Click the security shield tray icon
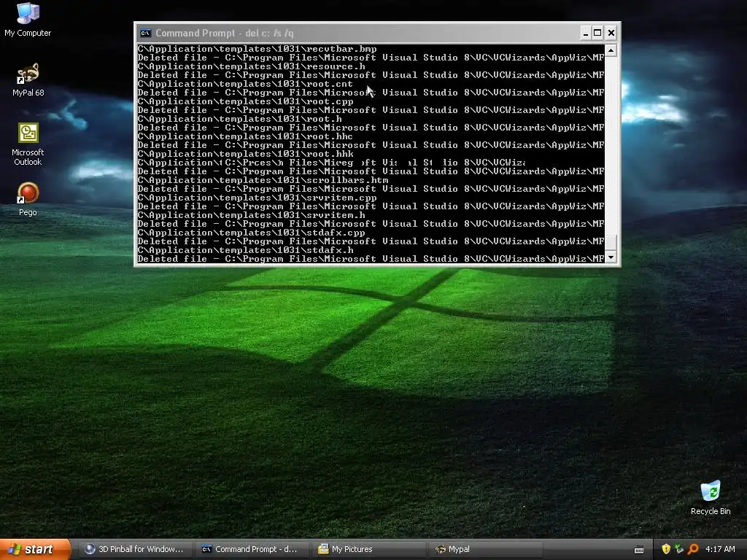Screen dimensions: 747x560 [x=665, y=549]
